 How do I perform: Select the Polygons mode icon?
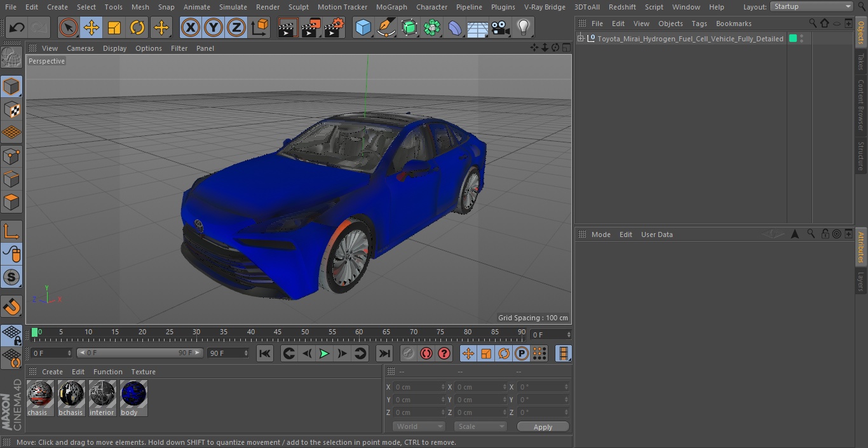(11, 203)
